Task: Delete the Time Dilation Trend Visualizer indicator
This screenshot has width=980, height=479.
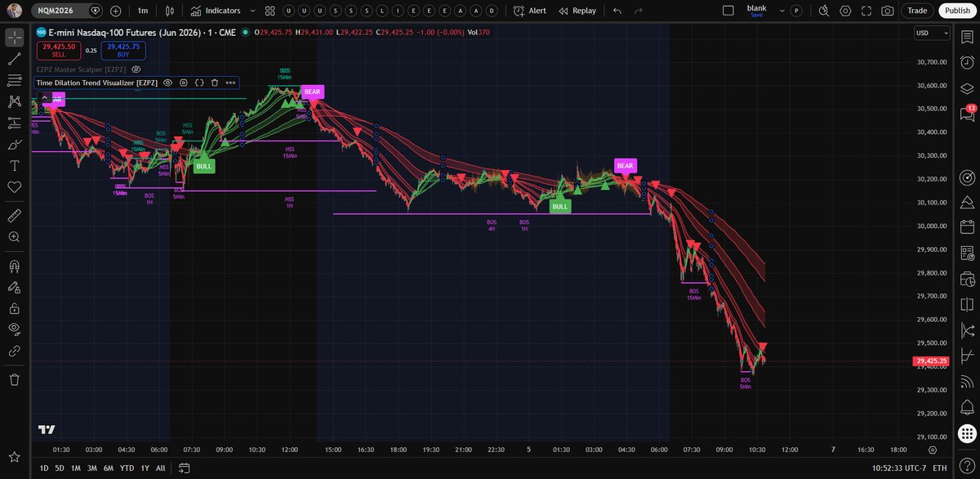Action: click(x=215, y=83)
